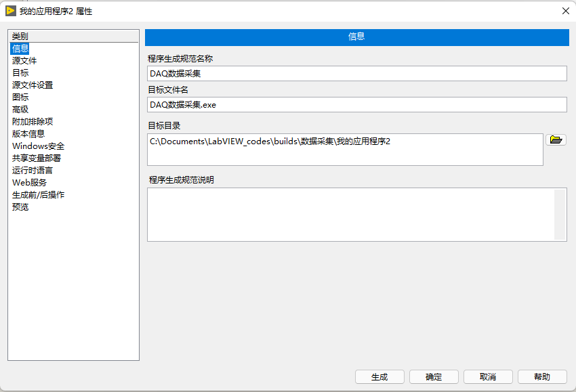
Task: Click the 程序生成规范名称 input field
Action: point(356,73)
